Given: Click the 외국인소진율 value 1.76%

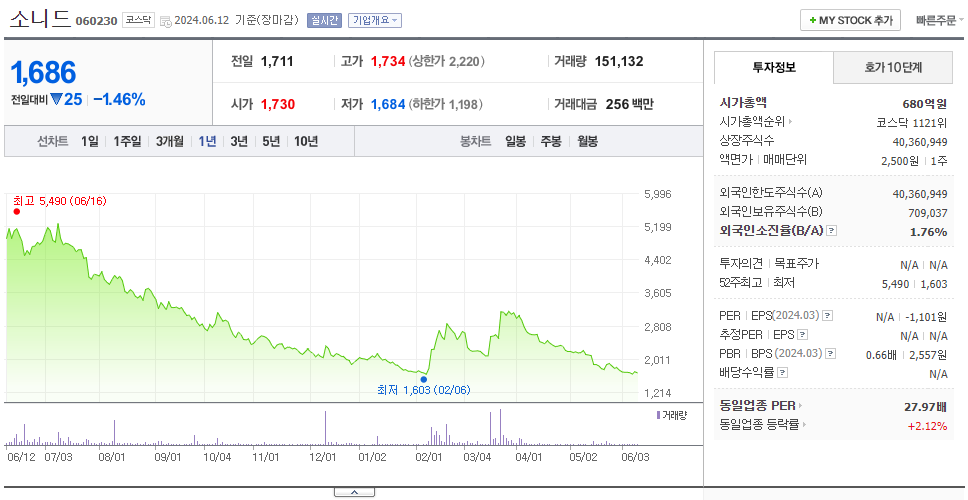Looking at the screenshot, I should pyautogui.click(x=928, y=232).
